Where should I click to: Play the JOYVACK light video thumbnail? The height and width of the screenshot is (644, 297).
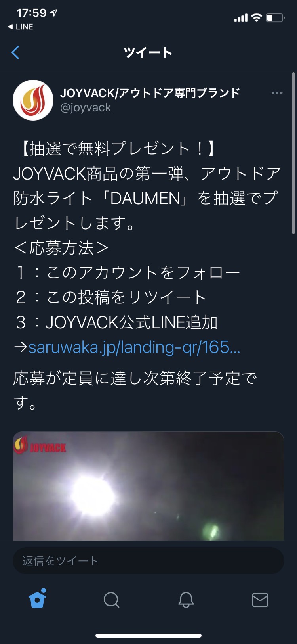[148, 486]
